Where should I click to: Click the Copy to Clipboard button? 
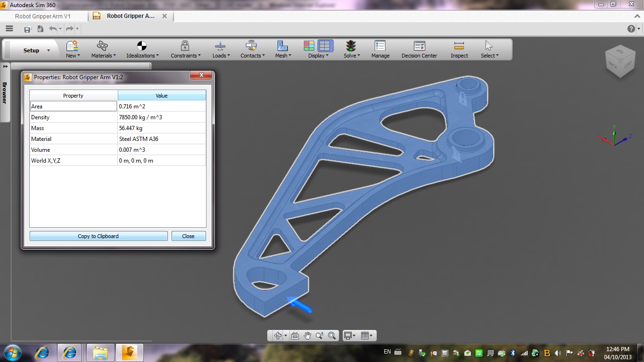(x=99, y=236)
